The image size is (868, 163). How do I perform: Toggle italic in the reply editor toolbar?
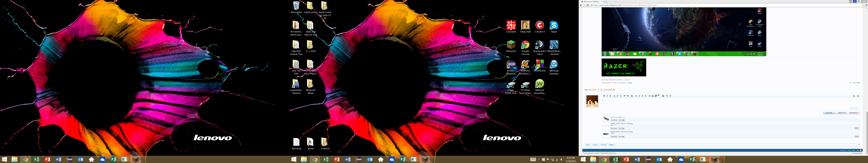(x=607, y=96)
